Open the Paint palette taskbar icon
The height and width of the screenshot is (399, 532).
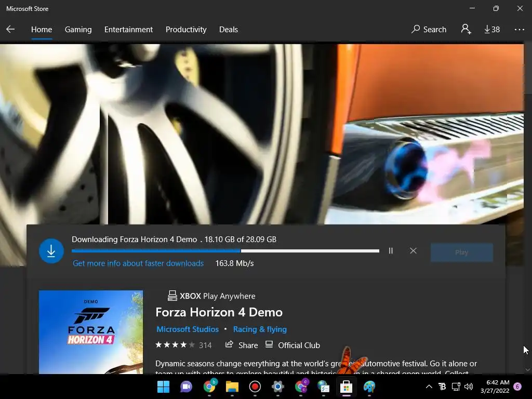coord(369,387)
